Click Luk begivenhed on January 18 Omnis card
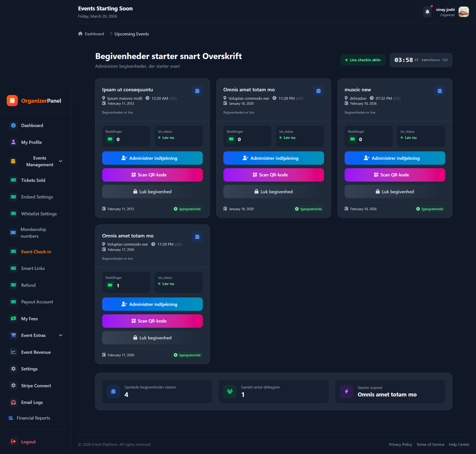The height and width of the screenshot is (454, 476). point(274,192)
